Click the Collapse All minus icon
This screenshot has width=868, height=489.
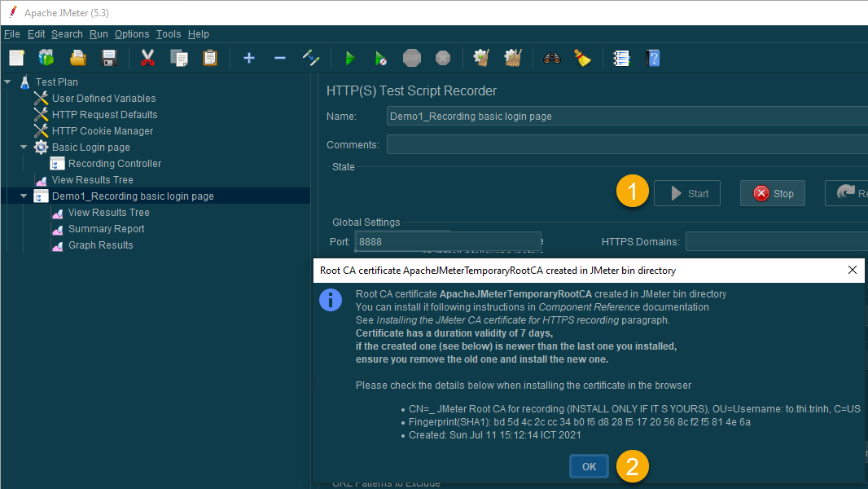(x=280, y=58)
